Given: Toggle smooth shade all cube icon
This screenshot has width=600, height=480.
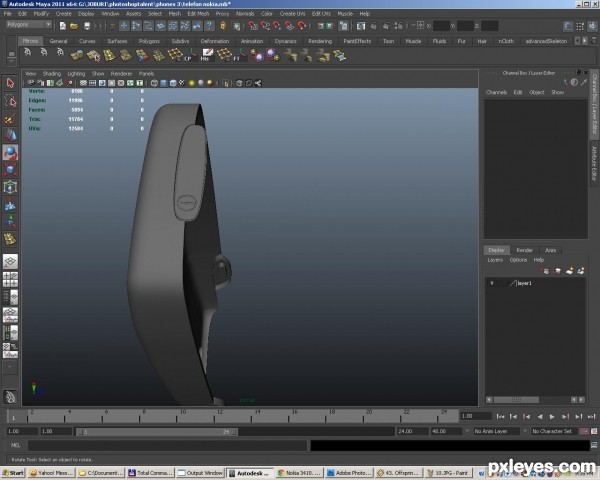Looking at the screenshot, I should click(x=163, y=83).
